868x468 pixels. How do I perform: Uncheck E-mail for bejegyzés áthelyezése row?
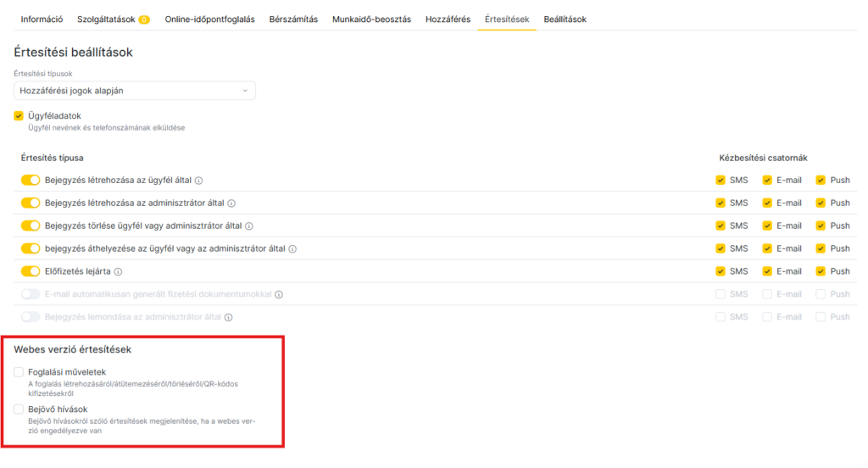767,248
